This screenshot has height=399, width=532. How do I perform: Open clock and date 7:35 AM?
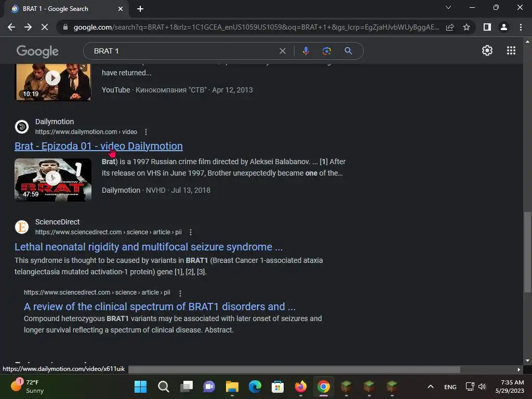510,387
